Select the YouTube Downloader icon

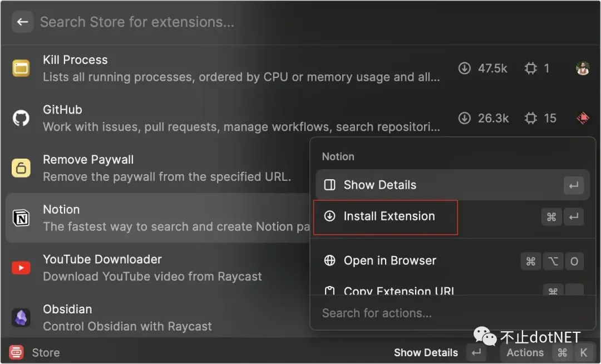click(21, 268)
